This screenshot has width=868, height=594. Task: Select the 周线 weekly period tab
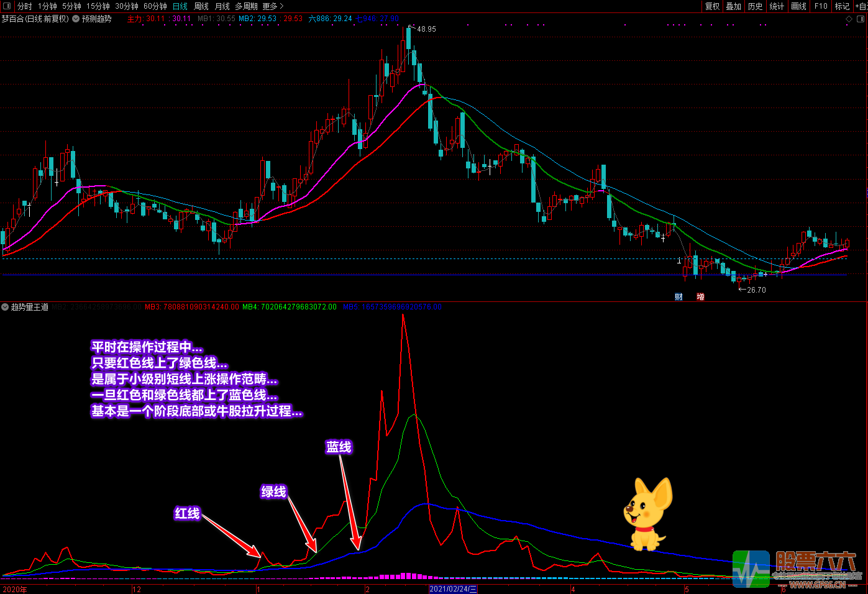(x=201, y=6)
